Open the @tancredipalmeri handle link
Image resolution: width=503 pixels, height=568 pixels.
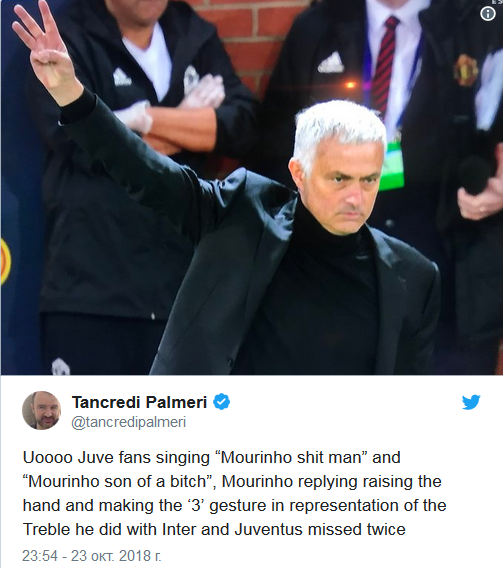pos(129,422)
